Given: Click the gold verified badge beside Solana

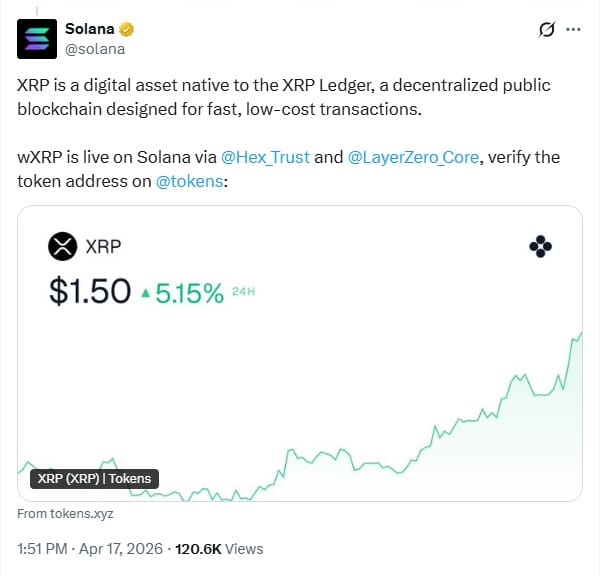Looking at the screenshot, I should [129, 29].
